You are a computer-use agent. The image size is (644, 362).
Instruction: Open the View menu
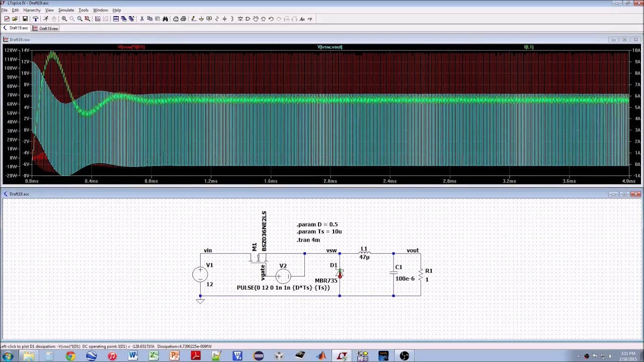(x=49, y=10)
